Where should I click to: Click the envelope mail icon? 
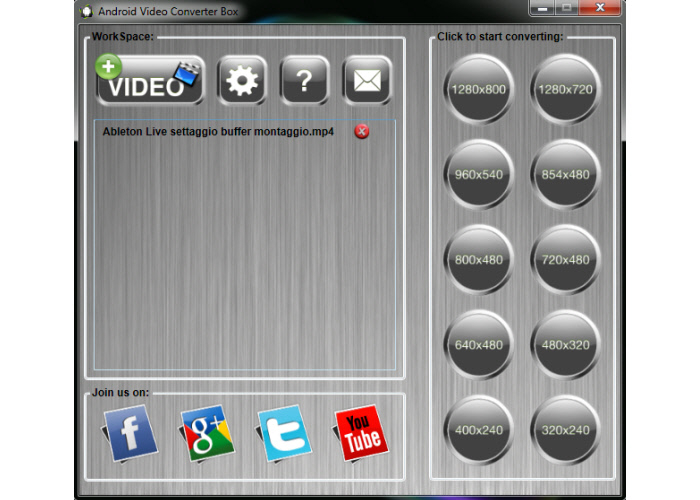pos(367,82)
